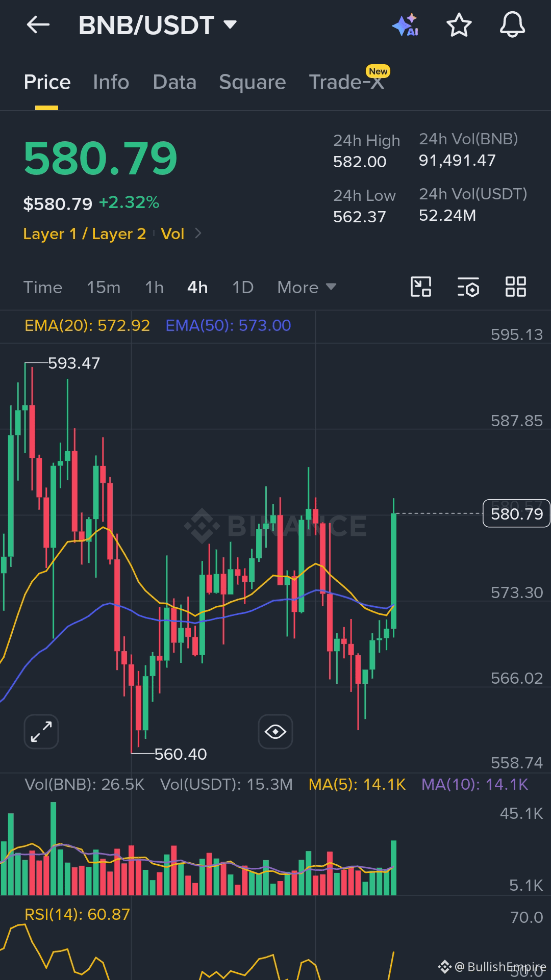The width and height of the screenshot is (551, 980).
Task: Open the Layer 1 / Layer 2 category link
Action: [x=85, y=234]
